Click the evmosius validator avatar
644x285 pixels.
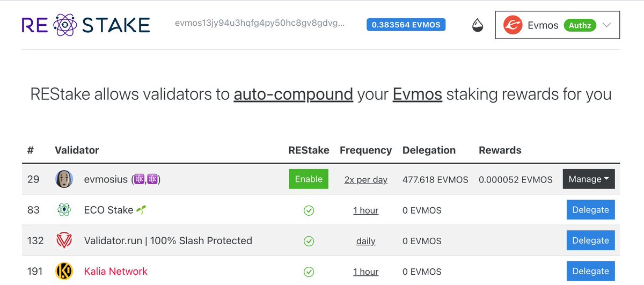tap(64, 179)
